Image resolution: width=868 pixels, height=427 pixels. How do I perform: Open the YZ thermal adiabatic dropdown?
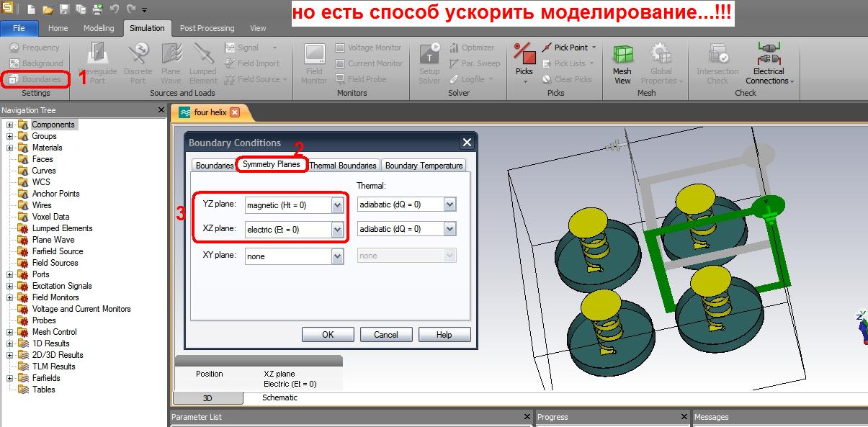coord(450,204)
